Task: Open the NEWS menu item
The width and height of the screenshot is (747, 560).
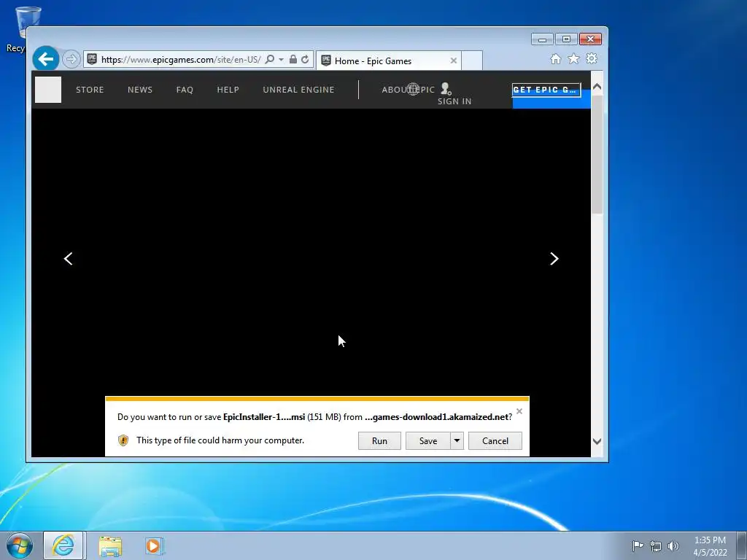Action: 140,90
